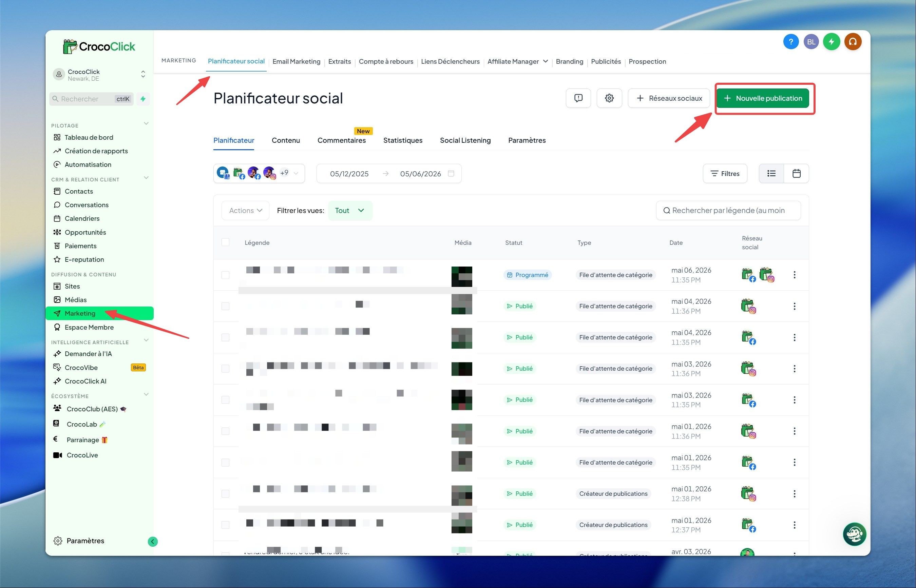Open the Tout view filter dropdown
This screenshot has width=916, height=588.
[350, 211]
